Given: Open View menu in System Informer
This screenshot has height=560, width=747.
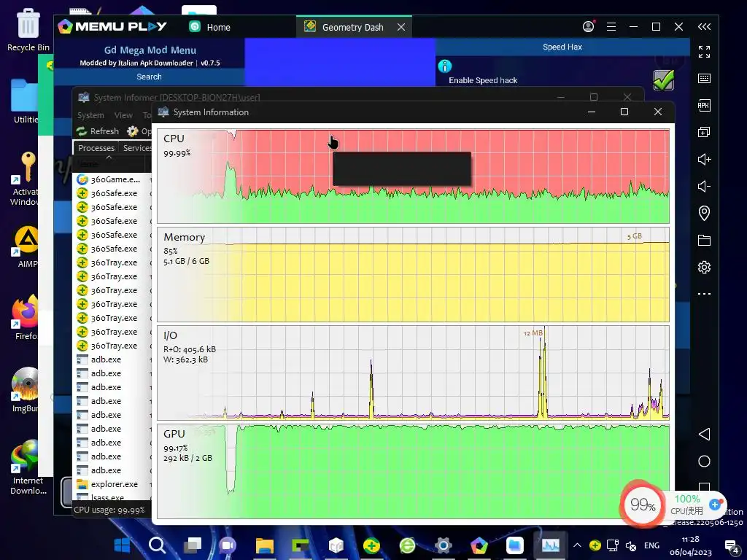Looking at the screenshot, I should coord(123,115).
